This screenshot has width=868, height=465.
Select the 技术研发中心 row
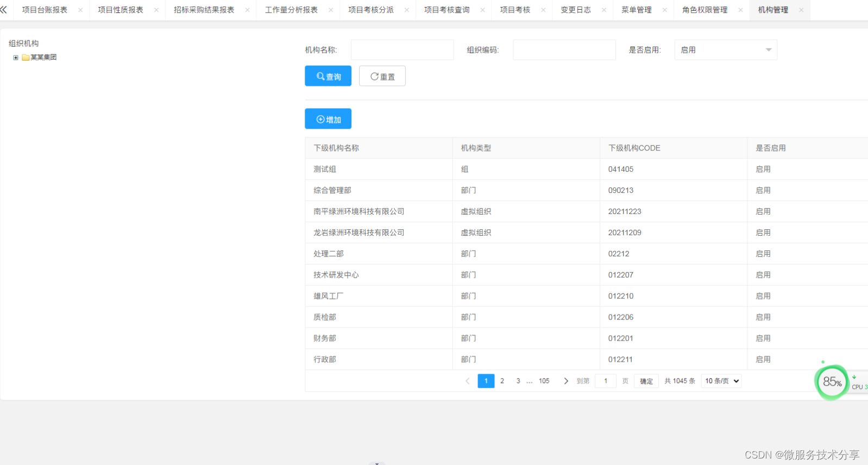point(587,275)
